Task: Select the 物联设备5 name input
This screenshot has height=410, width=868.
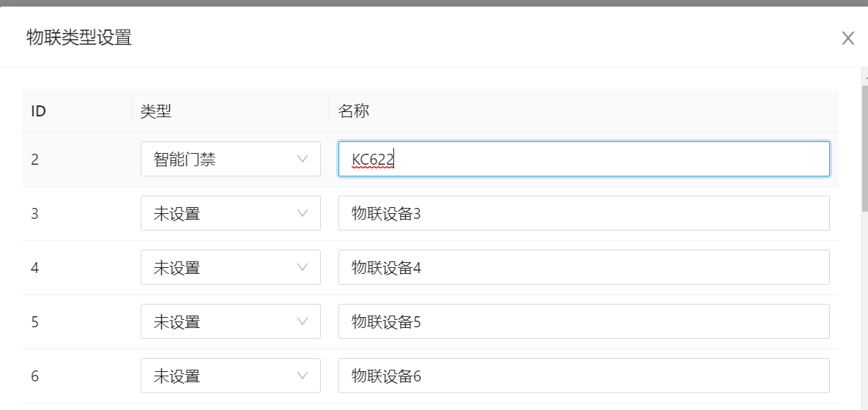Action: [x=583, y=321]
